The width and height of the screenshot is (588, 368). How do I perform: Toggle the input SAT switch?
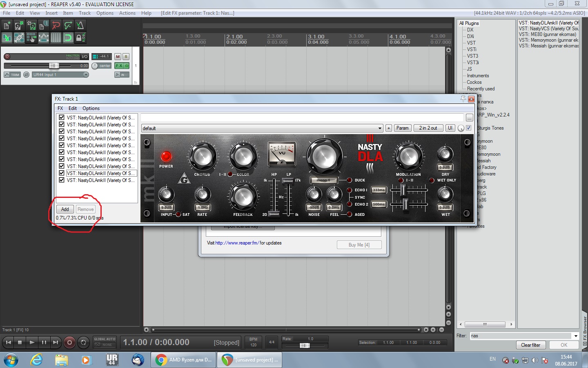178,214
